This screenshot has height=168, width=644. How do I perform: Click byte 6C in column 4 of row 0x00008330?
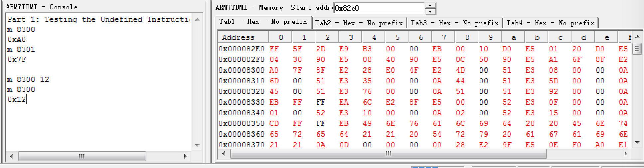click(367, 102)
